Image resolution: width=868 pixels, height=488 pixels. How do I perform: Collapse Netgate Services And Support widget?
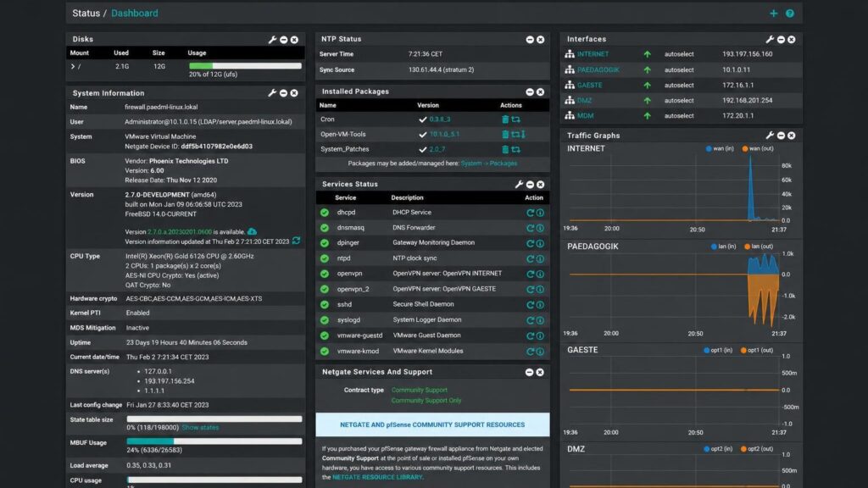point(529,373)
